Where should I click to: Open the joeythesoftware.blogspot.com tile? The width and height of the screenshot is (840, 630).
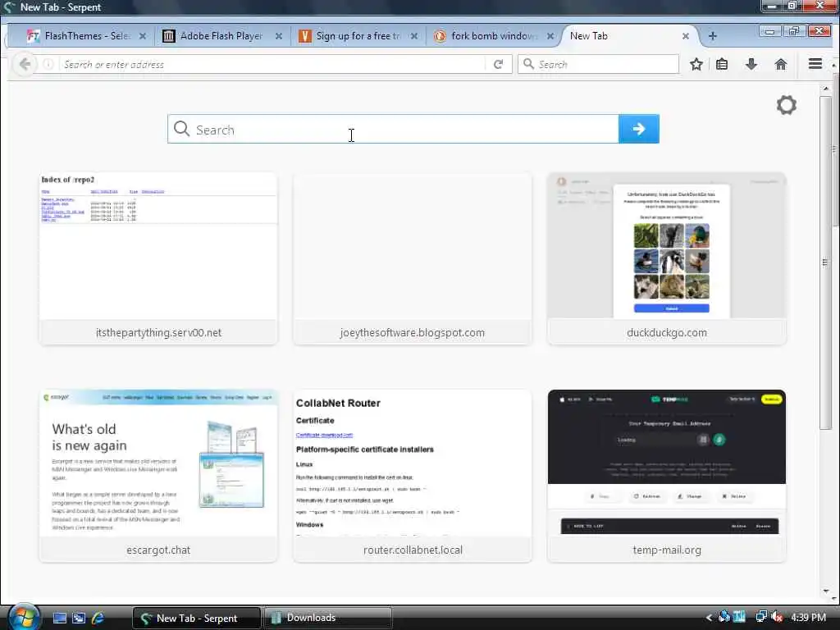[413, 258]
